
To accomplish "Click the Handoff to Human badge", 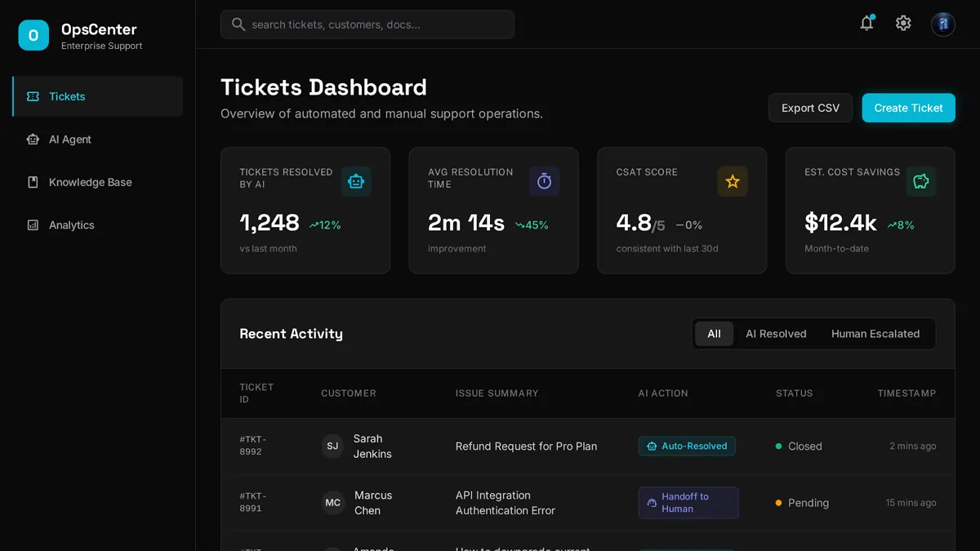I will (688, 503).
